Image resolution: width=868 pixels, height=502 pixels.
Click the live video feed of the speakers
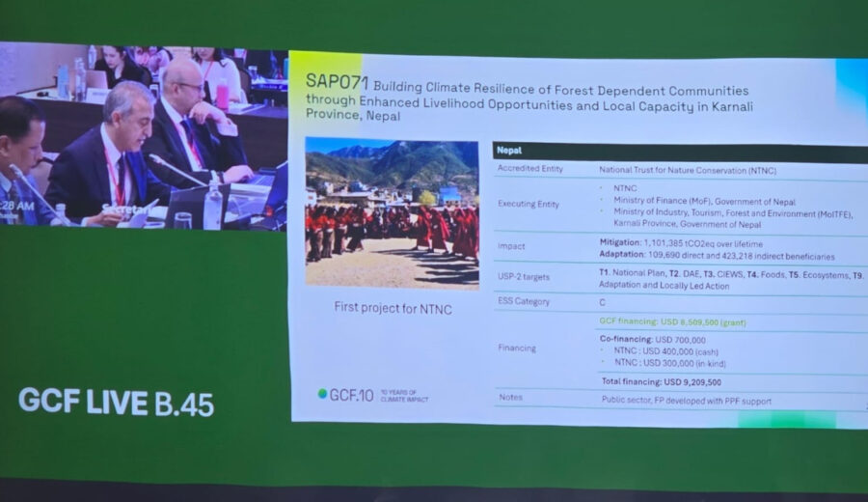point(144,137)
